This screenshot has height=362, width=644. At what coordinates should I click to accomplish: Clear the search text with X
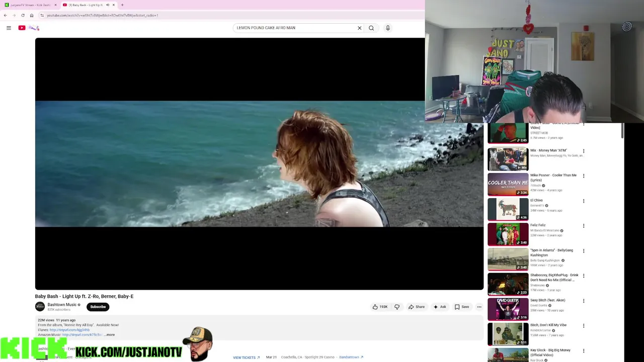coord(359,28)
